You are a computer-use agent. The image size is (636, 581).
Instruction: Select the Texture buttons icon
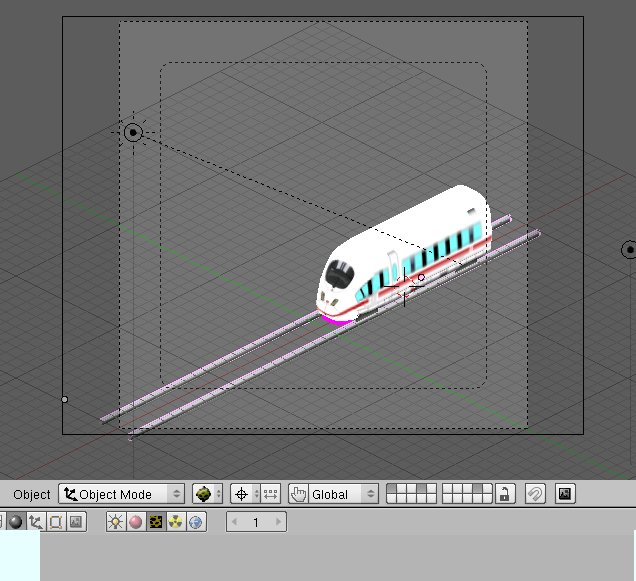click(155, 522)
